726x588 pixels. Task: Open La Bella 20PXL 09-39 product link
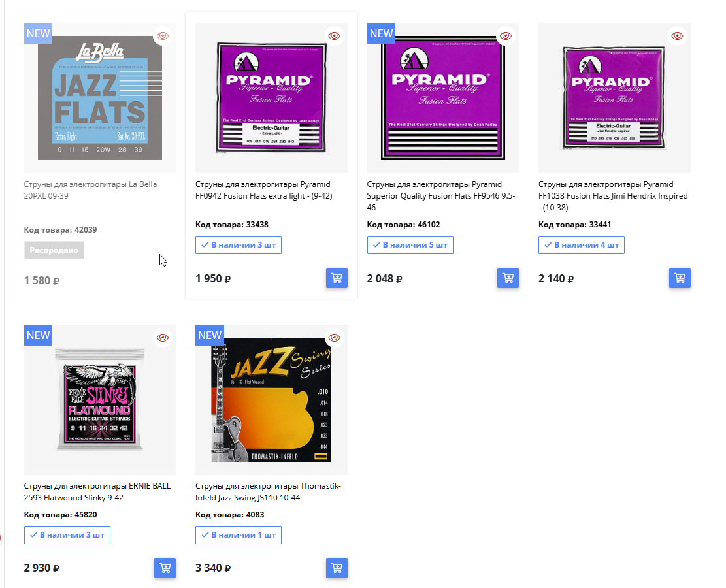coord(90,190)
